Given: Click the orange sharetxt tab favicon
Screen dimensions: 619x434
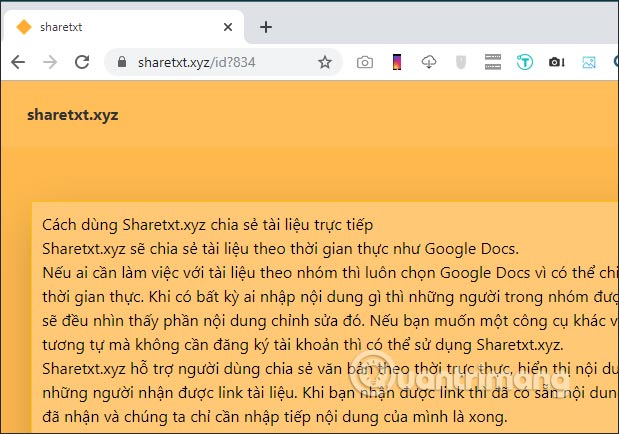Looking at the screenshot, I should tap(24, 27).
